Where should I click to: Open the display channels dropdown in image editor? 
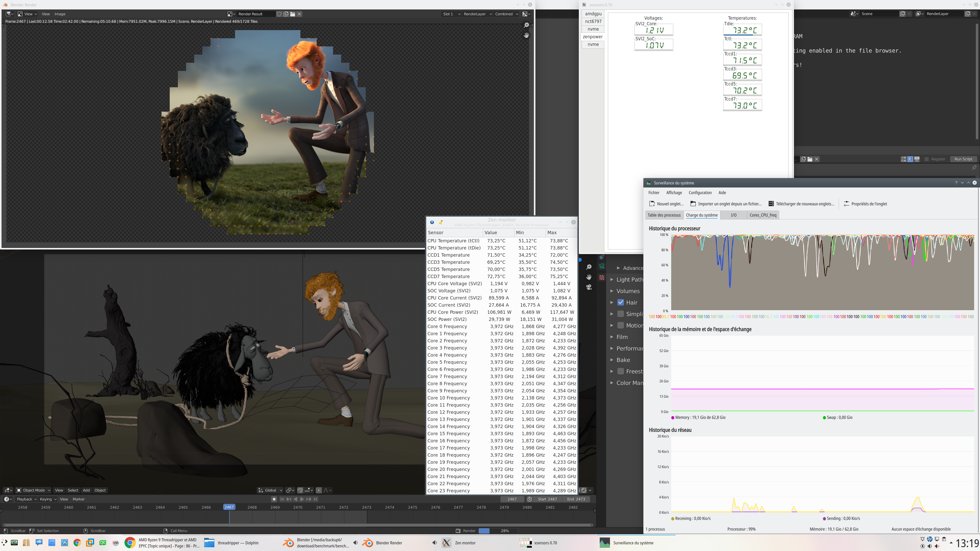click(x=526, y=14)
